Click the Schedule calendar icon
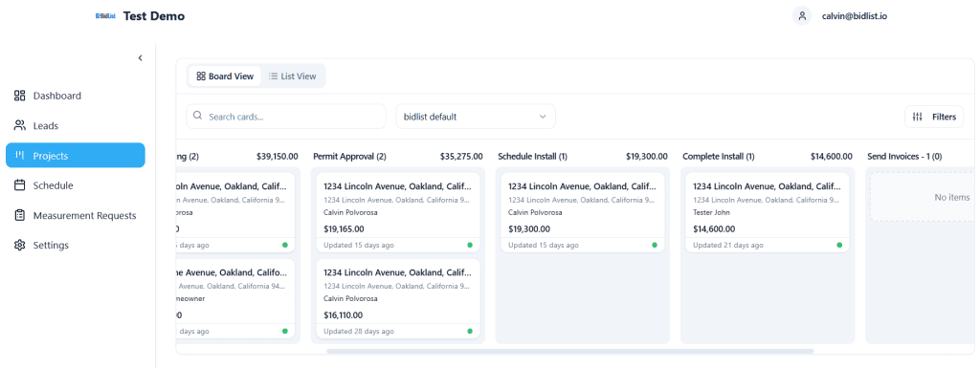The height and width of the screenshot is (368, 980). pyautogui.click(x=19, y=185)
